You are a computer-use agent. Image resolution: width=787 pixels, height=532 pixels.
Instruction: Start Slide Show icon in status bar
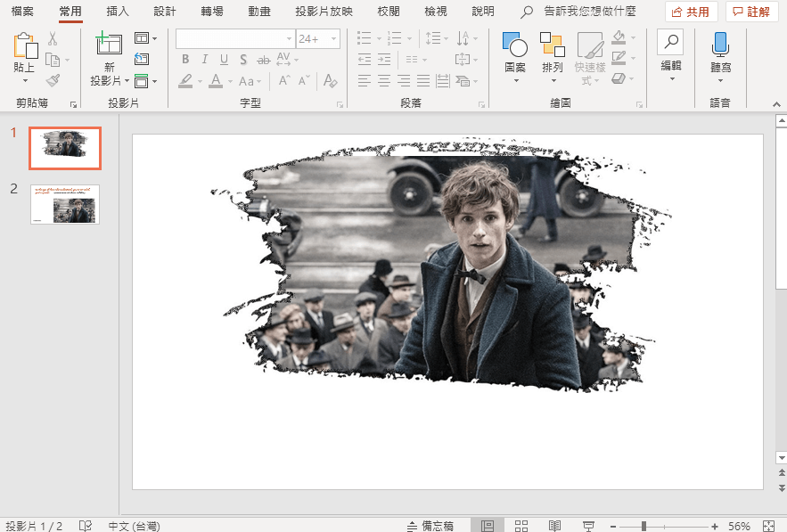point(588,526)
